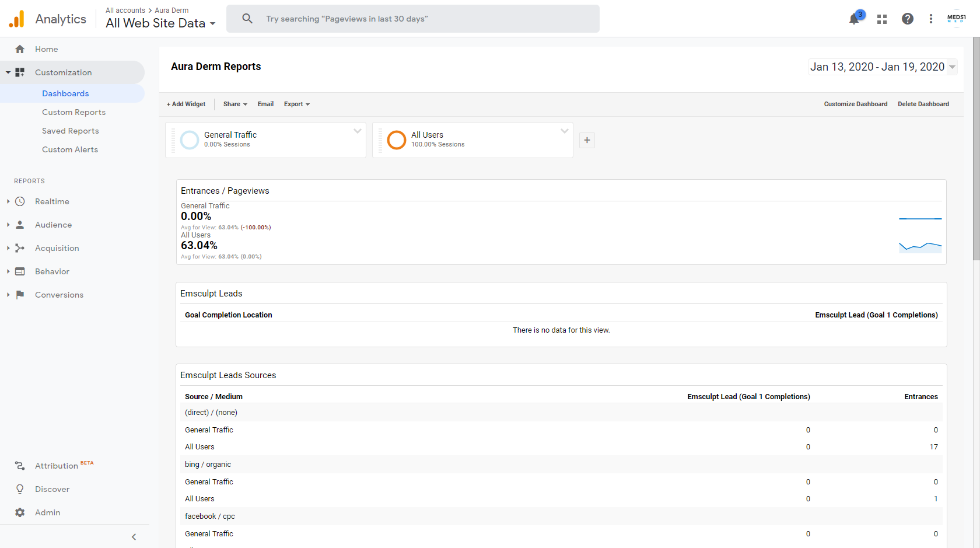This screenshot has height=548, width=980.
Task: Open the three-dot more options menu
Action: tap(931, 19)
